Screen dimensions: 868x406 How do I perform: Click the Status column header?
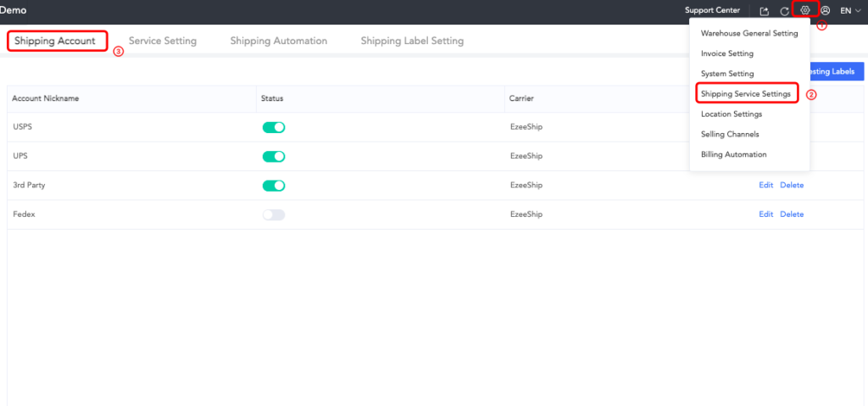coord(272,98)
